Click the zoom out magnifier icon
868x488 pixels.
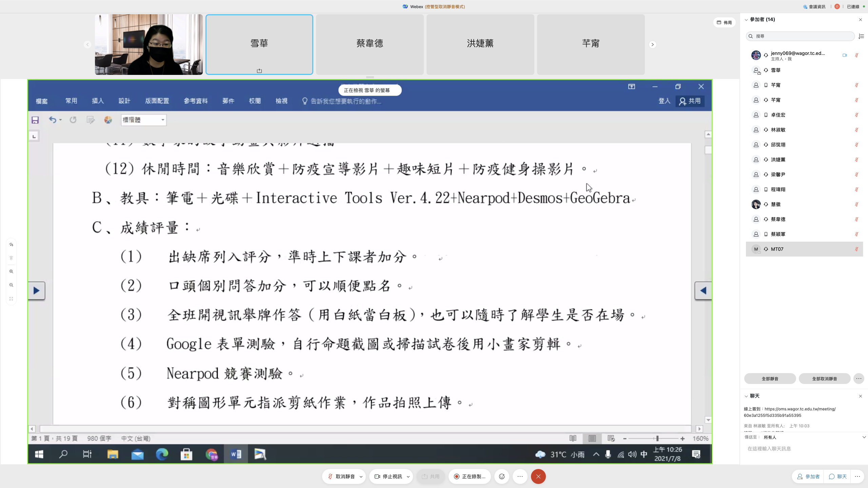11,285
